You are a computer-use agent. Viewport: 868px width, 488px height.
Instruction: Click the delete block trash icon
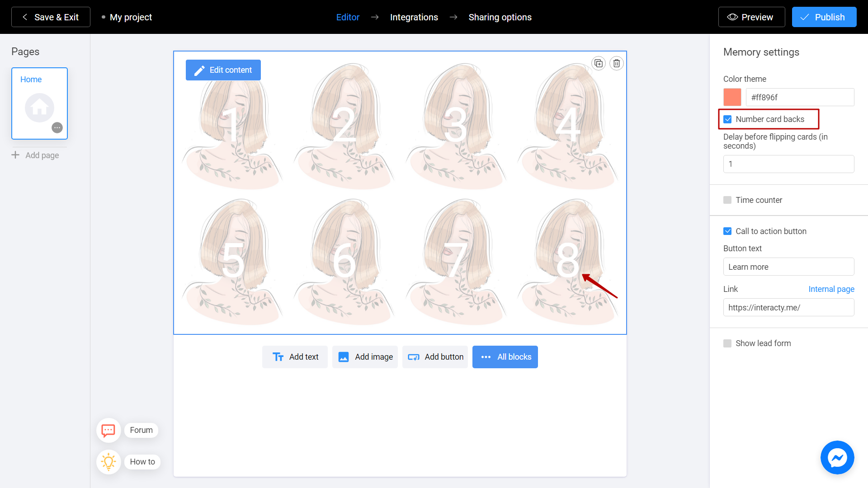[617, 64]
